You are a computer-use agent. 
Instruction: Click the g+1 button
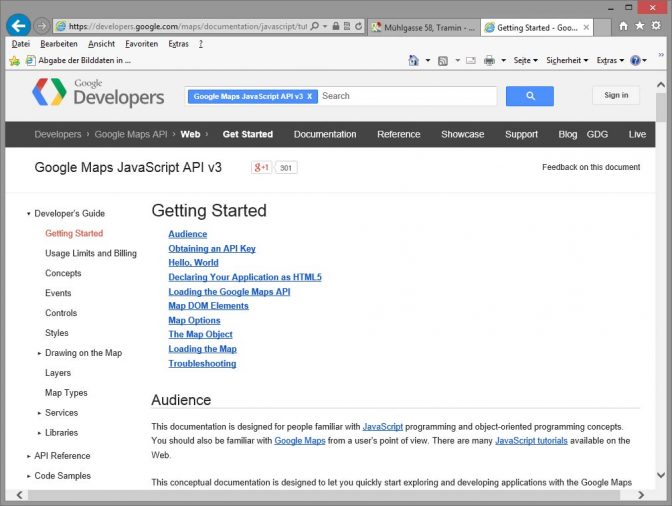[261, 168]
